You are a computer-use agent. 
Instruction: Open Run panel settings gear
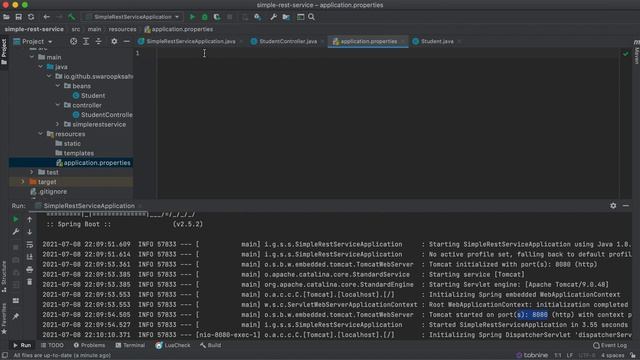613,206
